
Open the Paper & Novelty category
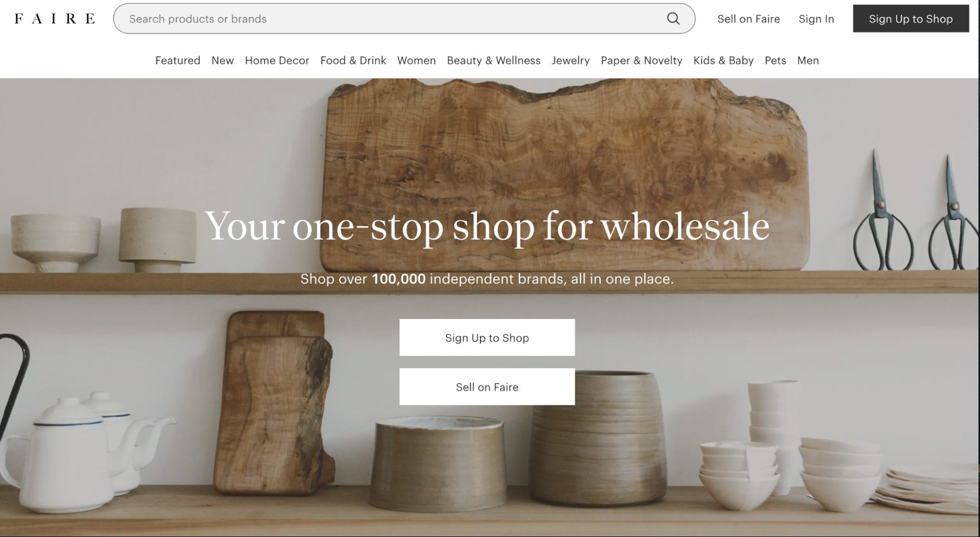click(x=641, y=60)
